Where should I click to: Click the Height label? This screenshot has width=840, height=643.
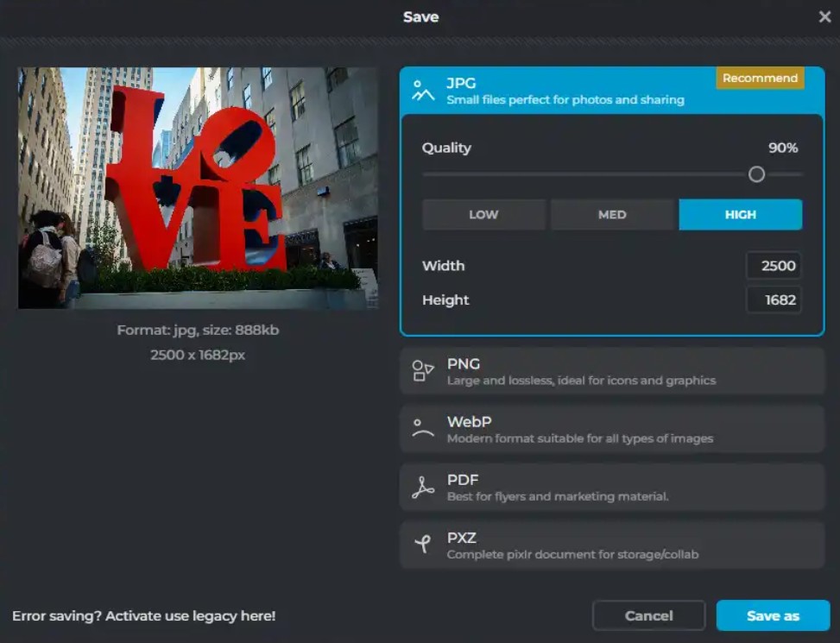(445, 300)
